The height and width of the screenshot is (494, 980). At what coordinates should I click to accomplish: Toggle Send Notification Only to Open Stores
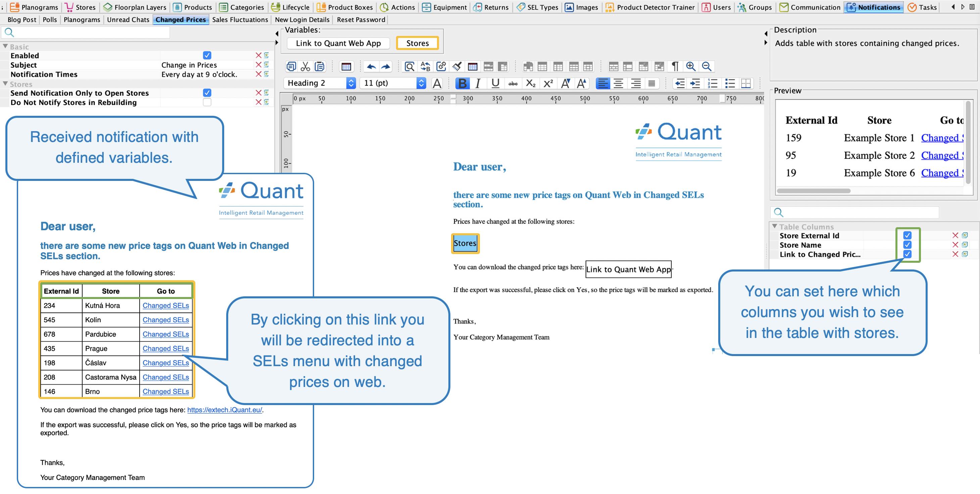coord(207,93)
